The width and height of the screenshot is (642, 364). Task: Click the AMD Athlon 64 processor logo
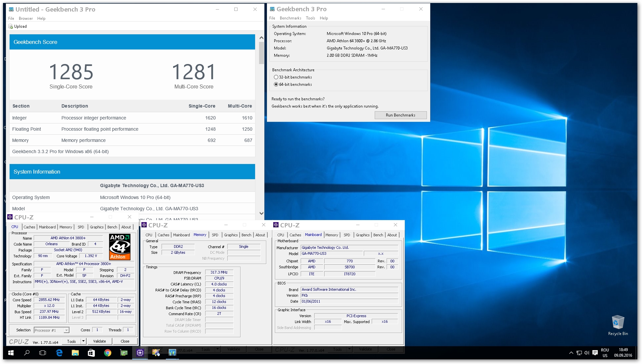coord(120,247)
